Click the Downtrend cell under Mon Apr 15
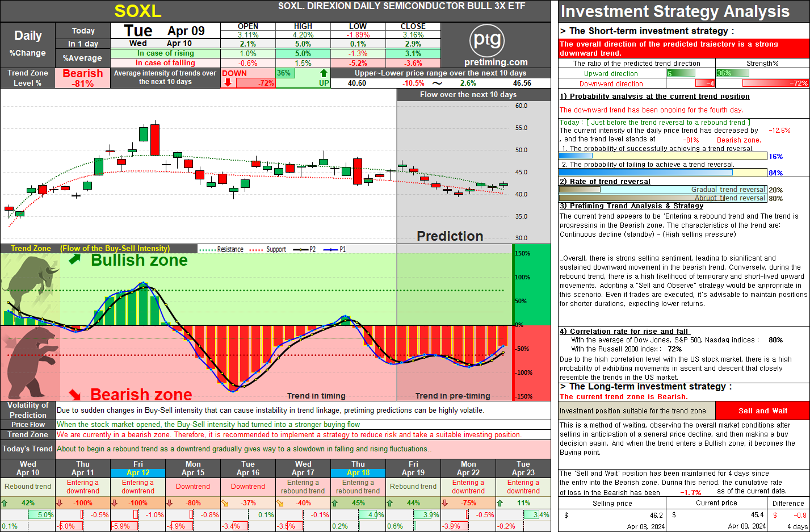Screen dimensions: 810x532 [193, 487]
